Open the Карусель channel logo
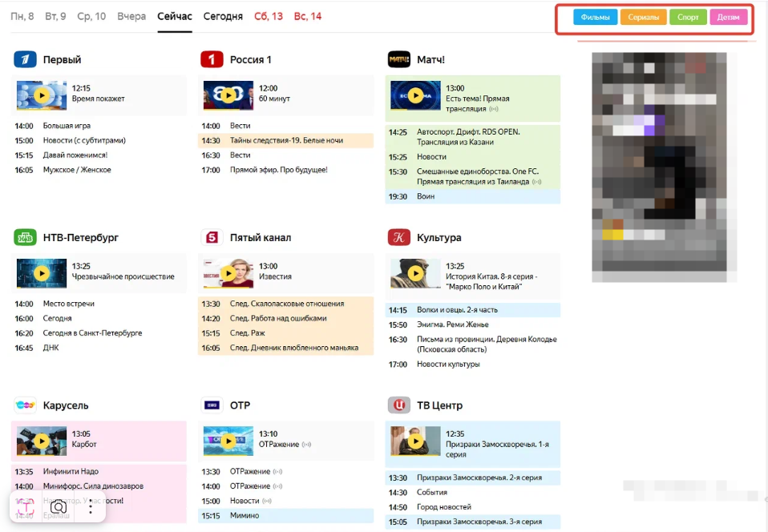Screen dimensions: 768x532 pos(25,405)
